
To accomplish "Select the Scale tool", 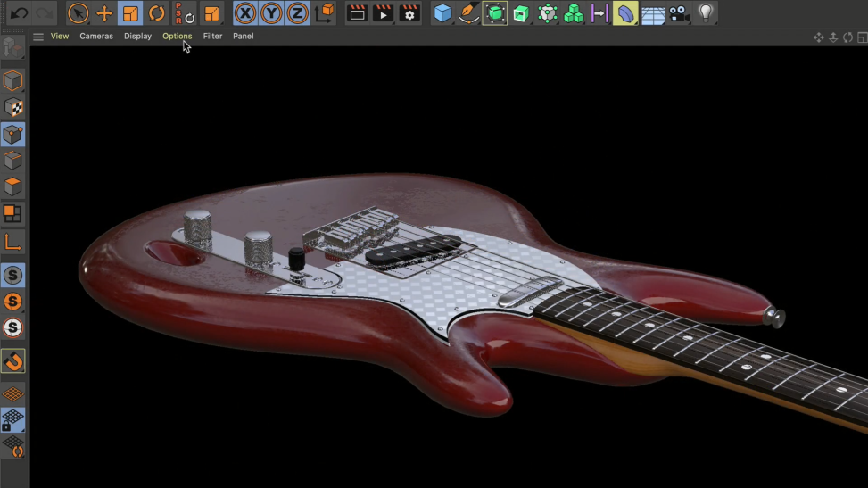I will click(130, 13).
